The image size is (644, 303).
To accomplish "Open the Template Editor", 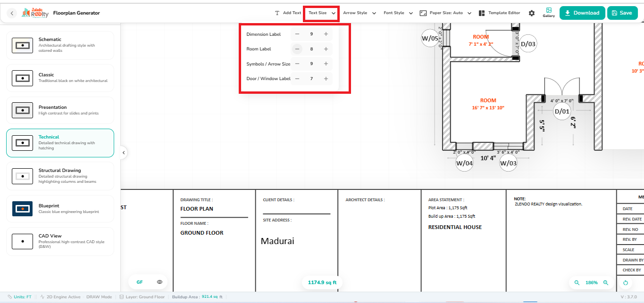I will click(499, 13).
